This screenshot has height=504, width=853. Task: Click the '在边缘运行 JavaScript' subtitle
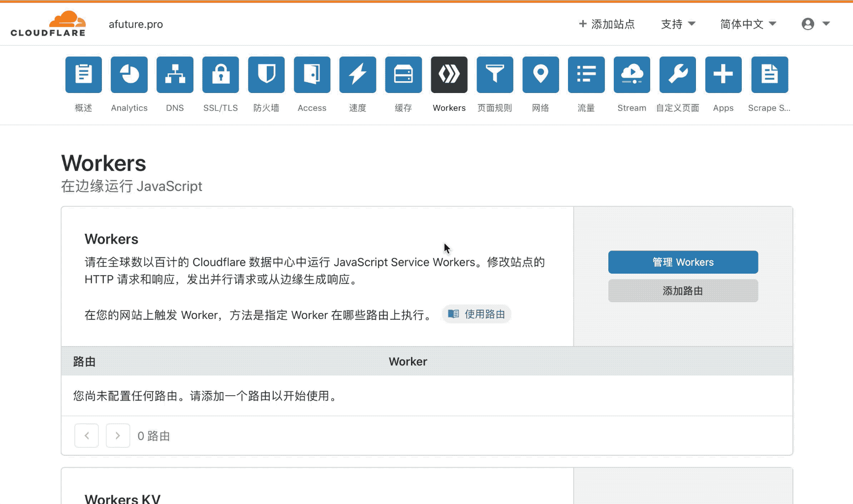[x=131, y=186]
